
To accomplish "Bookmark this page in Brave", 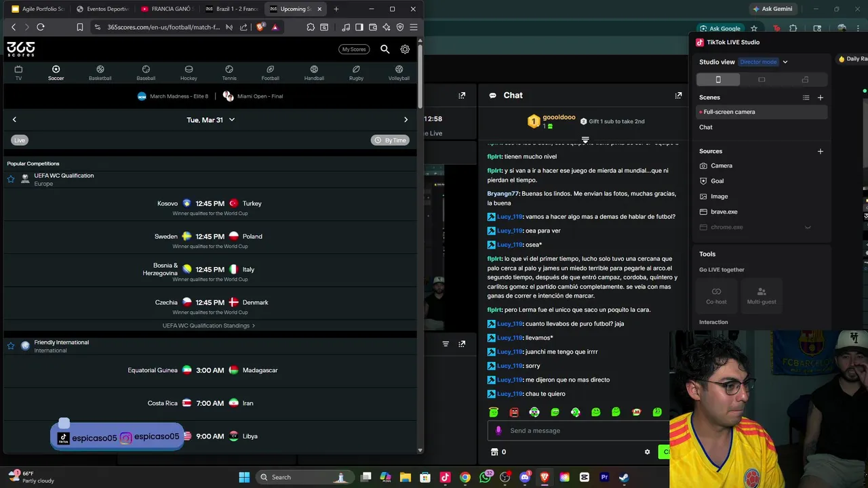I will 79,27.
